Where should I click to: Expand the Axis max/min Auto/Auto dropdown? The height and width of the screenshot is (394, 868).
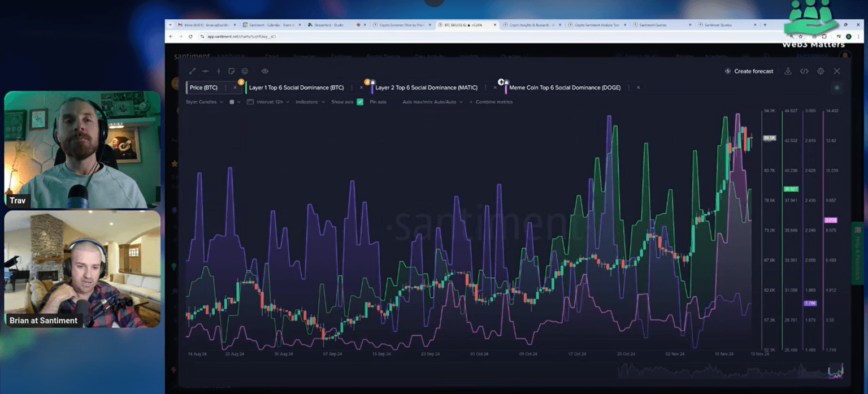pos(432,102)
